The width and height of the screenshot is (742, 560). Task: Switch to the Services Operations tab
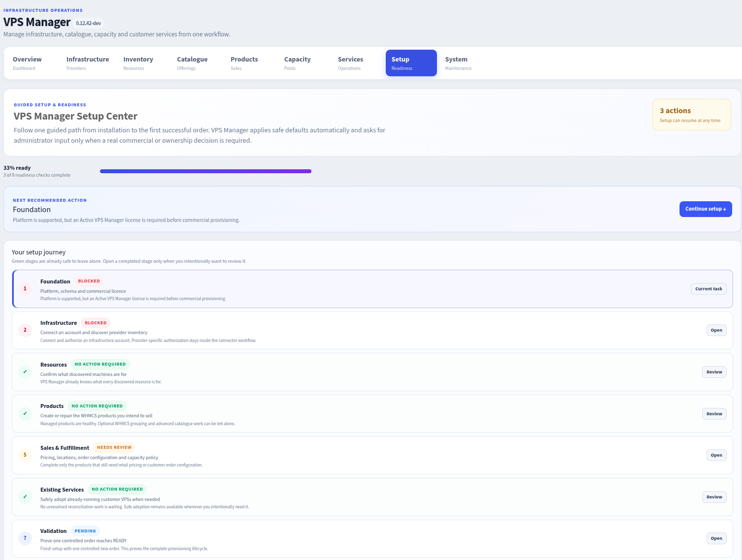pos(357,63)
